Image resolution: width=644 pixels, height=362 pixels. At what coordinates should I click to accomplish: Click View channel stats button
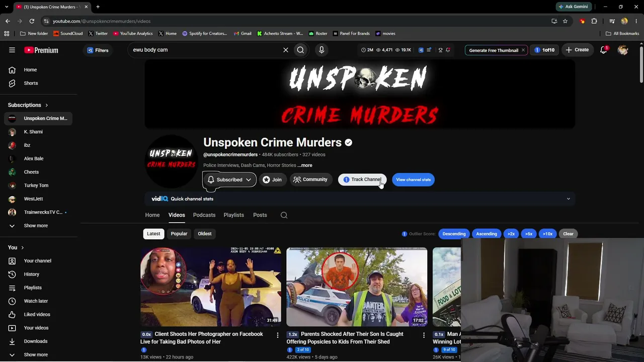click(413, 179)
